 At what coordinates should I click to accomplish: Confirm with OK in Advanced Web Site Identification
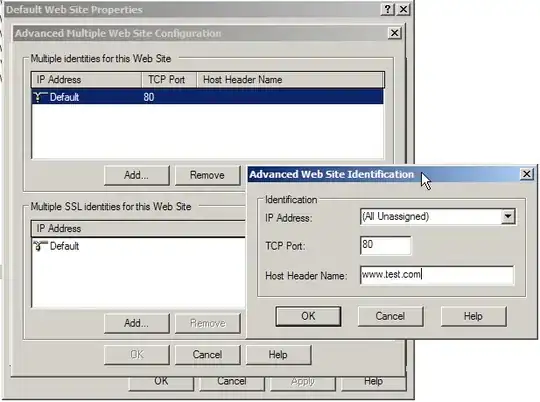click(x=308, y=316)
